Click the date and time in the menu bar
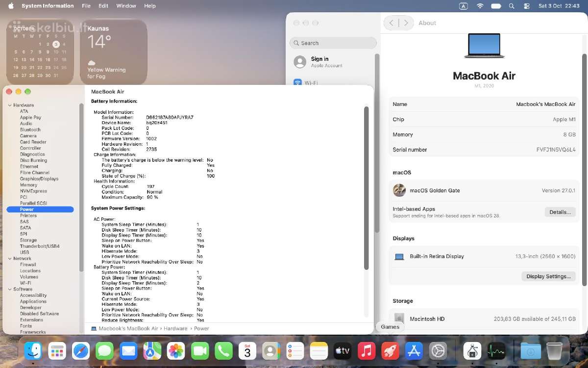Viewport: 588px width, 368px height. point(559,6)
